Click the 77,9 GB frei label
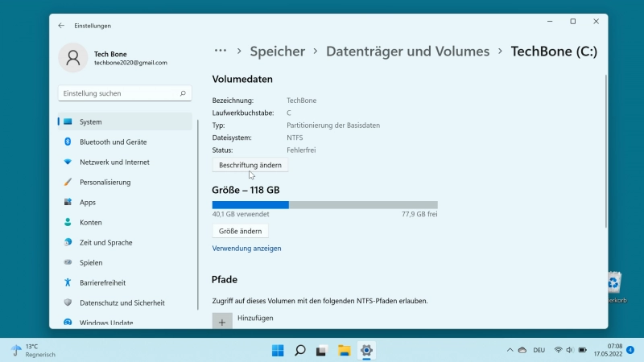Image resolution: width=644 pixels, height=362 pixels. (x=419, y=214)
